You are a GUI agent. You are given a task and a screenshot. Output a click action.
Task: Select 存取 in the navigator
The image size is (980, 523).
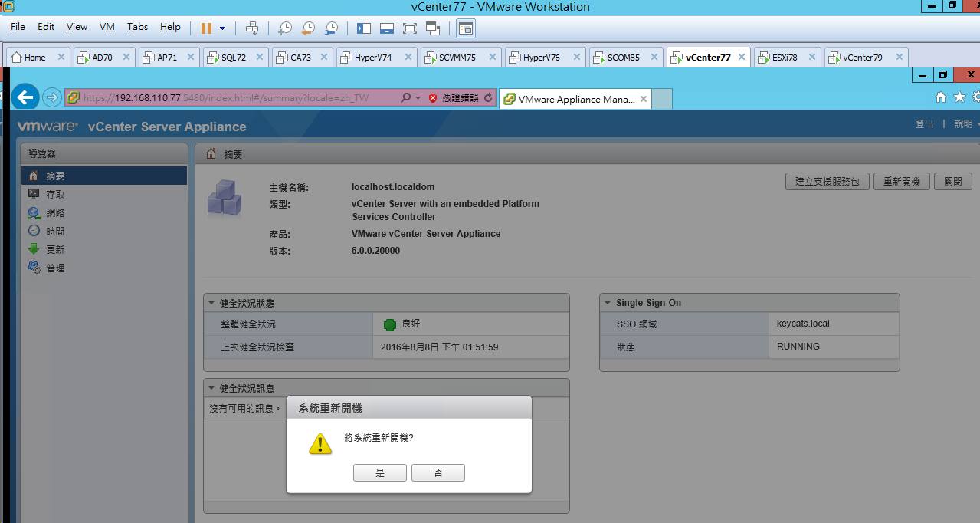(104, 194)
